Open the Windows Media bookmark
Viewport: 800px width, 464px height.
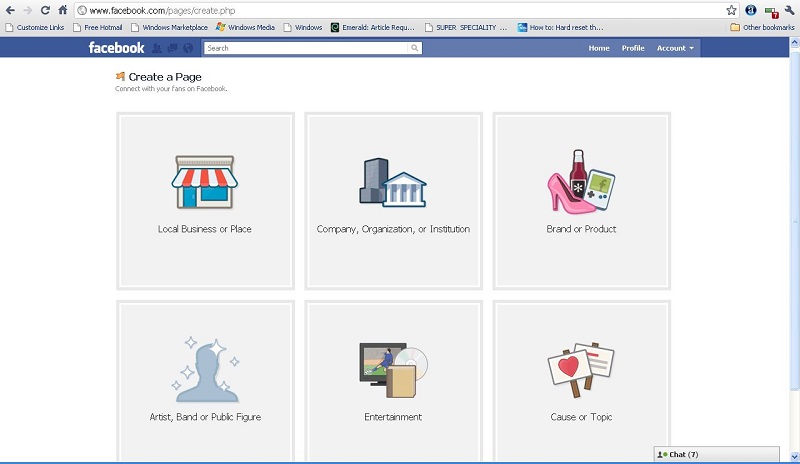245,28
